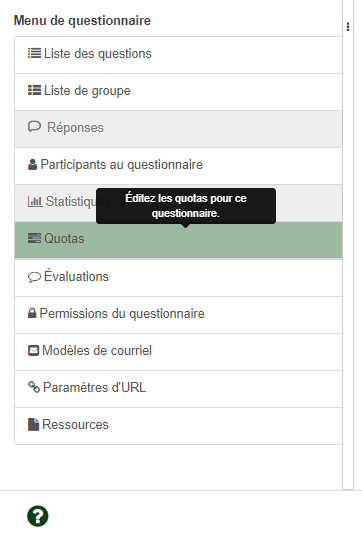
Task: Click the padlock icon for Permissions du questionnaire
Action: pos(32,313)
